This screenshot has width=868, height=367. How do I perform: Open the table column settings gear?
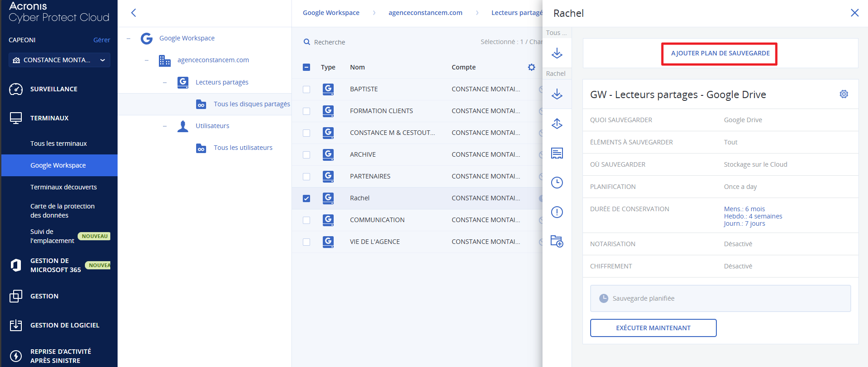click(x=532, y=67)
